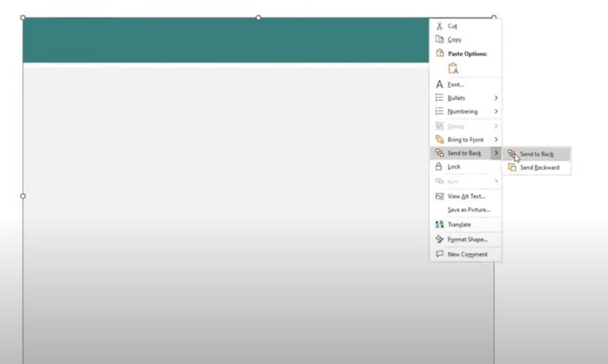Screen dimensions: 608x364
Task: Click the top-left corner sizing handle
Action: [x=23, y=18]
